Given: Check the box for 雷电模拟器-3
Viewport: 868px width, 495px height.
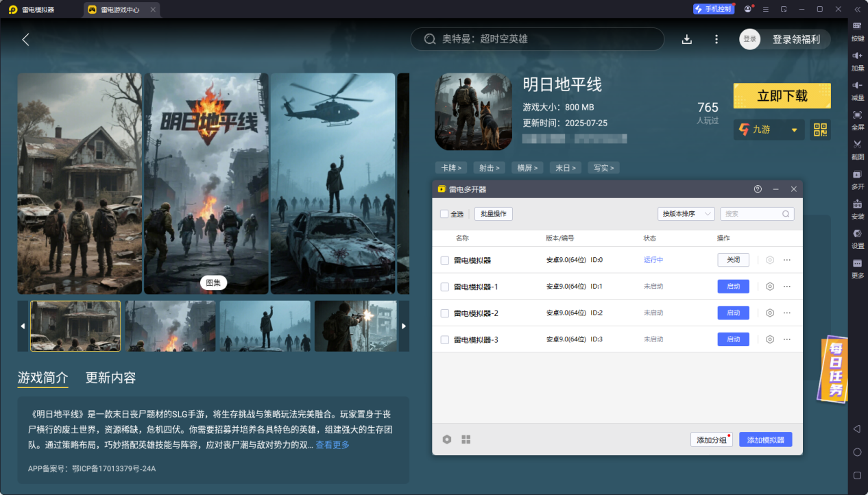Looking at the screenshot, I should (444, 339).
